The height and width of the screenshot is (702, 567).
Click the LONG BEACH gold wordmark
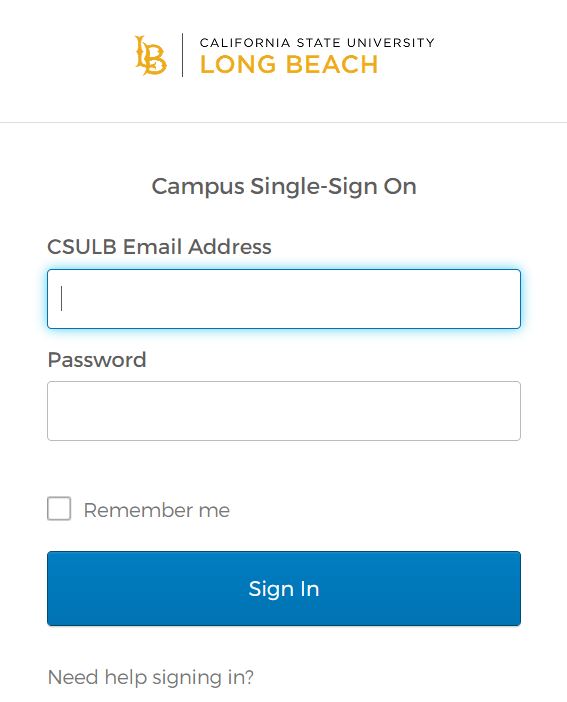pyautogui.click(x=289, y=64)
